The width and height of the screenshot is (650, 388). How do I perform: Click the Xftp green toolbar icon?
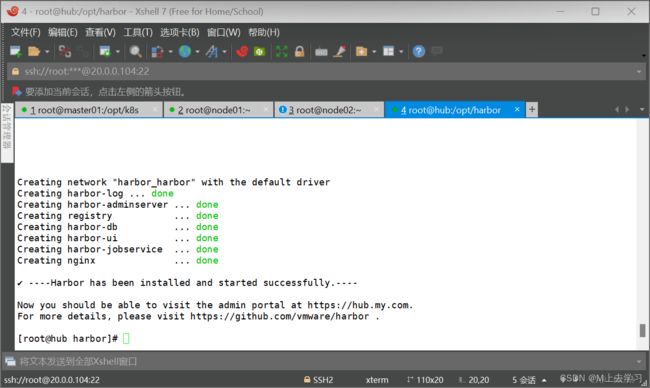tap(260, 51)
